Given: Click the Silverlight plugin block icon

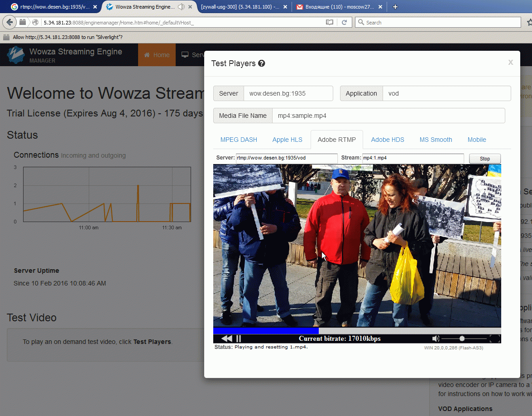Looking at the screenshot, I should tap(6, 37).
